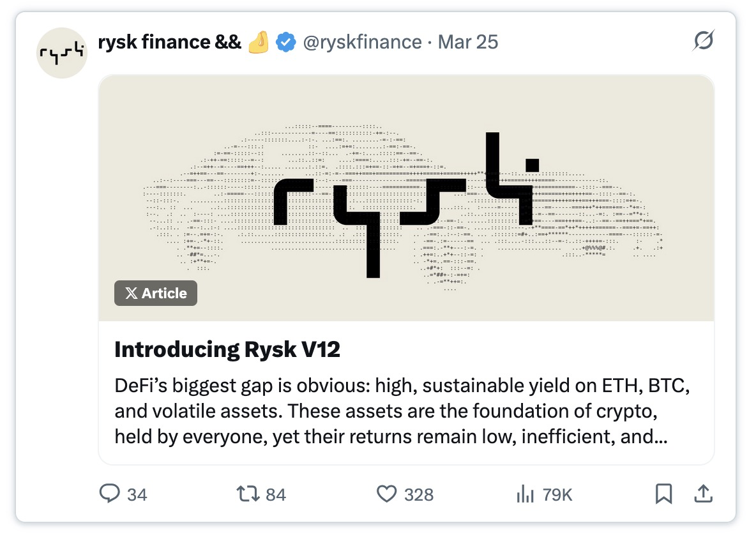Click the X Article badge
Screen dimensions: 756x539
(156, 293)
